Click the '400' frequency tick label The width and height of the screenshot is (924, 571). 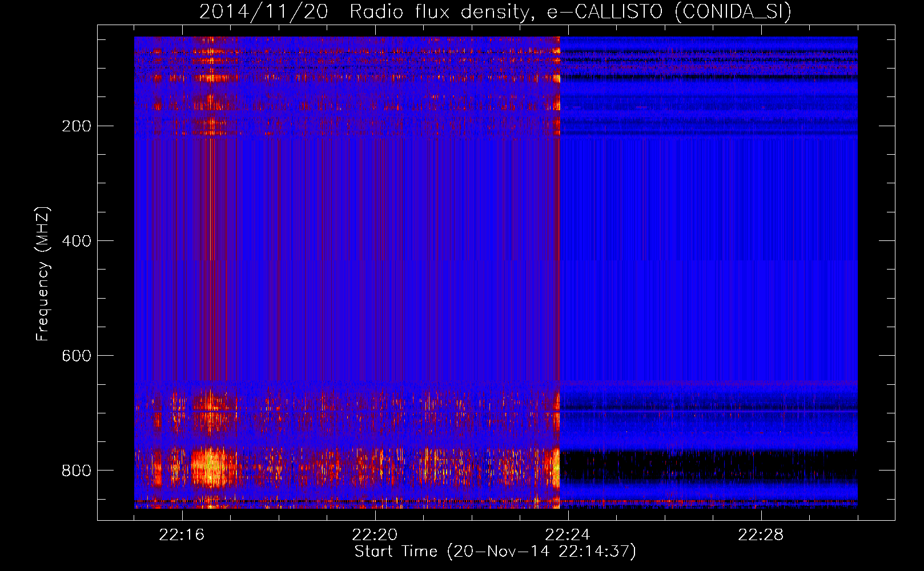(77, 241)
